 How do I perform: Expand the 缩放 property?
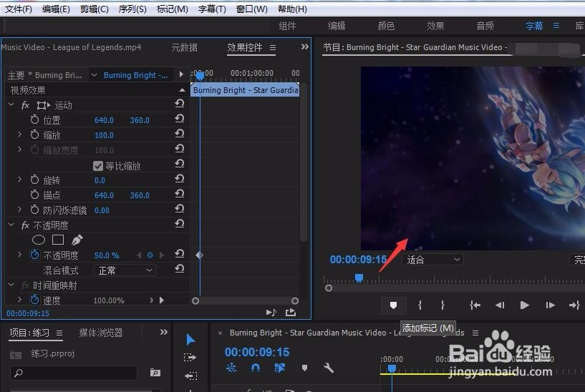[x=20, y=134]
